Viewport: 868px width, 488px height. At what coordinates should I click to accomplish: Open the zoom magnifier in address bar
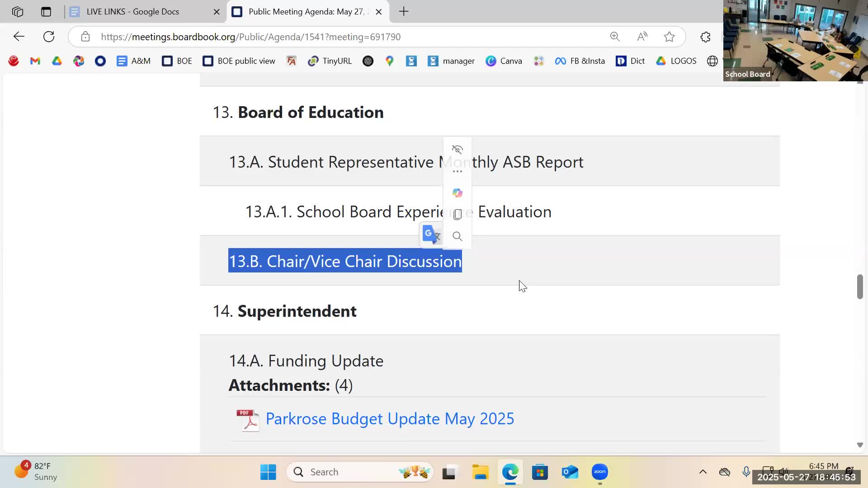615,37
